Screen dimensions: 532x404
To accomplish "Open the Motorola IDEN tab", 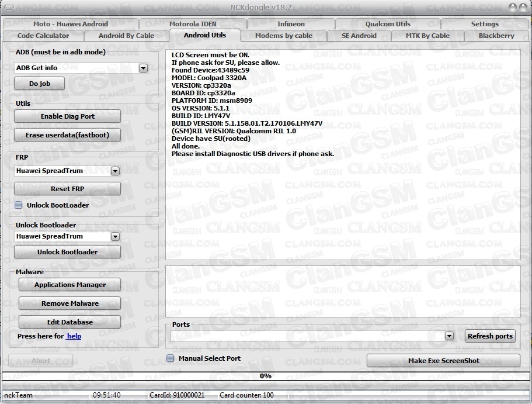I will (x=193, y=24).
